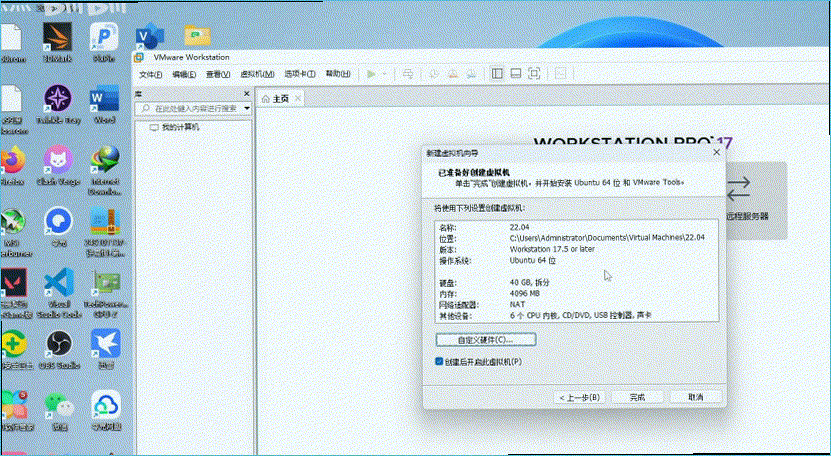Click the 自定义硬件(C)... button
This screenshot has width=831, height=456.
coord(486,339)
